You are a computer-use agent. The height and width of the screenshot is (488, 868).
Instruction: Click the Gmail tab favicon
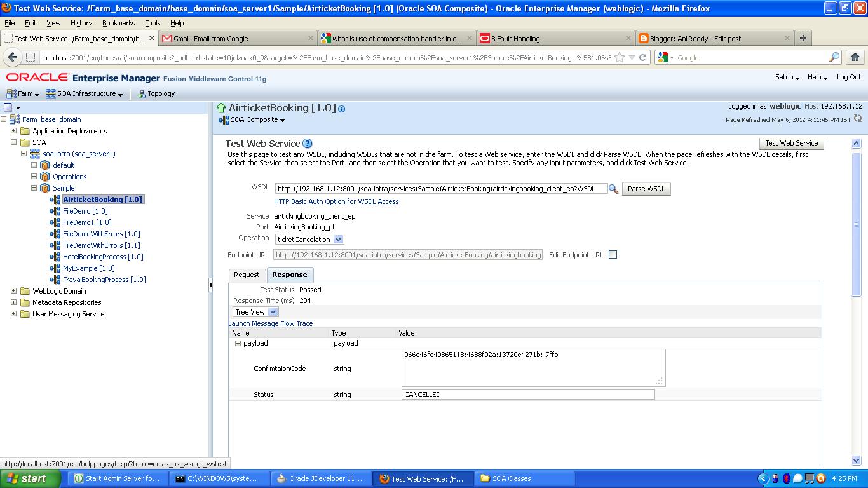(x=167, y=38)
